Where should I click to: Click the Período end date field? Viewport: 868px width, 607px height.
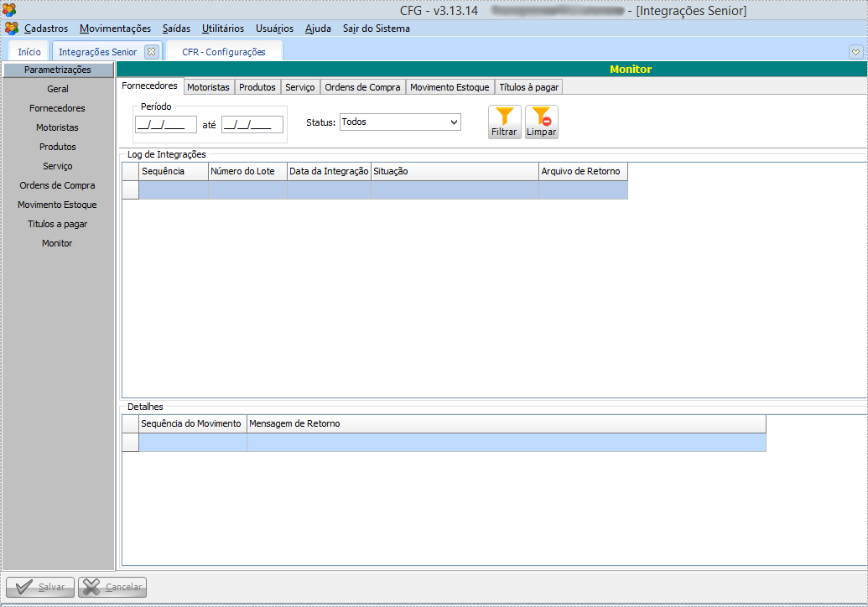(252, 124)
